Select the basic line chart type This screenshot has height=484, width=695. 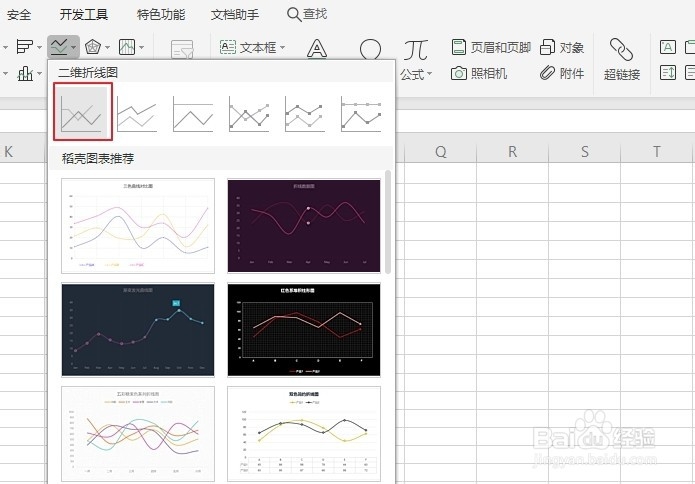[x=83, y=112]
